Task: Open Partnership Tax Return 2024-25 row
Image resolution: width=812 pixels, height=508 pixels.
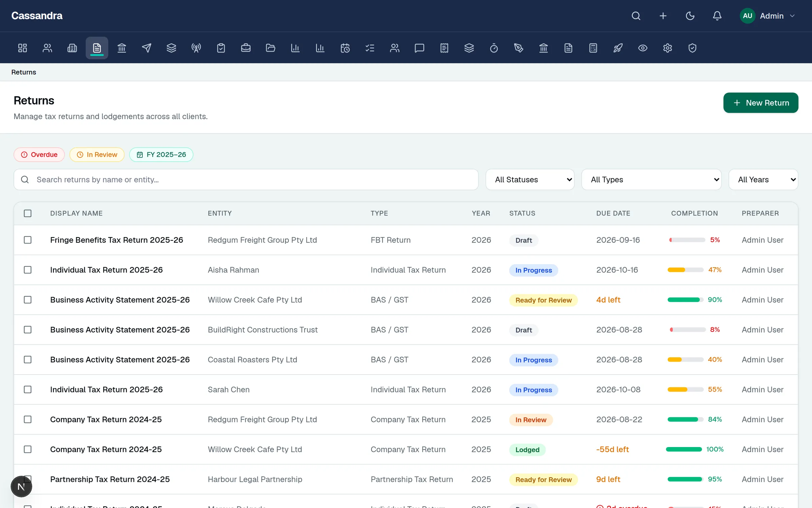Action: pos(110,479)
